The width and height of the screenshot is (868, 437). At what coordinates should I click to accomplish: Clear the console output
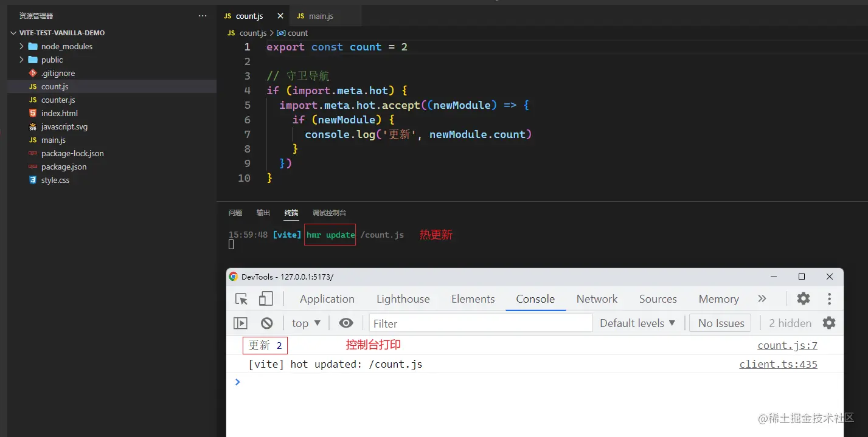pos(267,323)
